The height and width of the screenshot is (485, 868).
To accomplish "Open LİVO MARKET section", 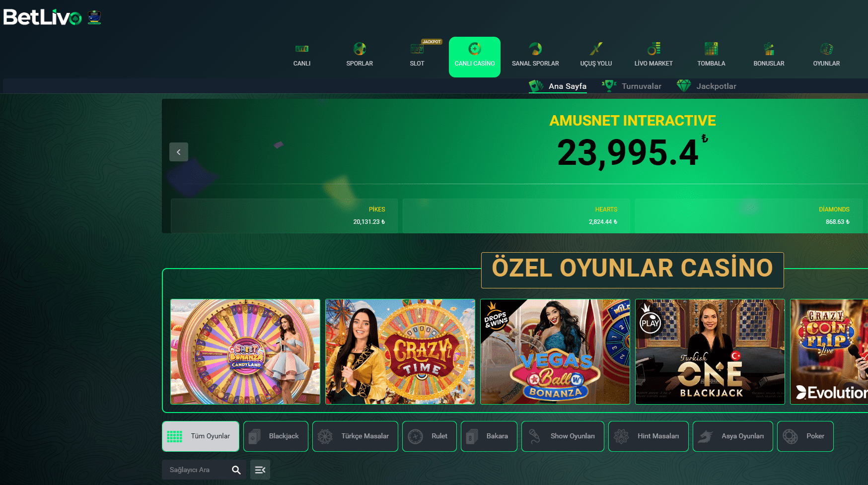I will coord(653,56).
